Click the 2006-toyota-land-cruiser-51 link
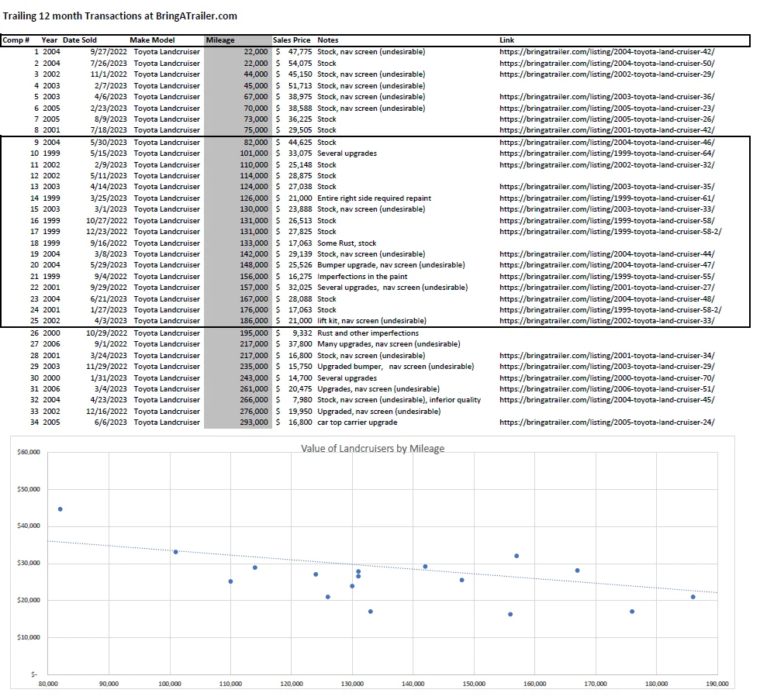 tap(606, 389)
